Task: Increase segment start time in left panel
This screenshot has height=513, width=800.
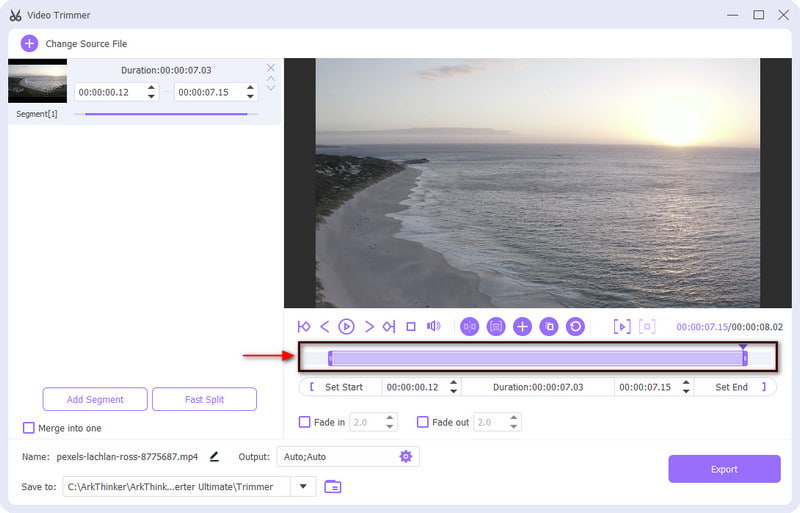Action: (x=151, y=88)
